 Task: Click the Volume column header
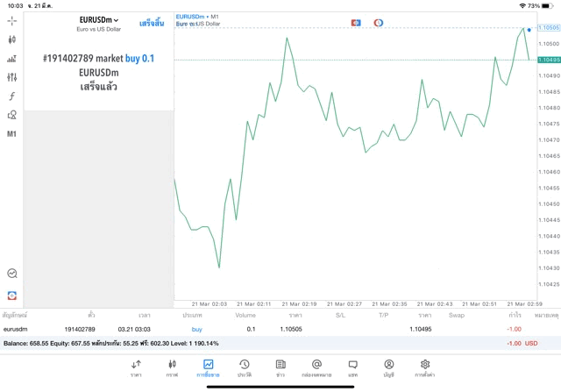pos(245,316)
